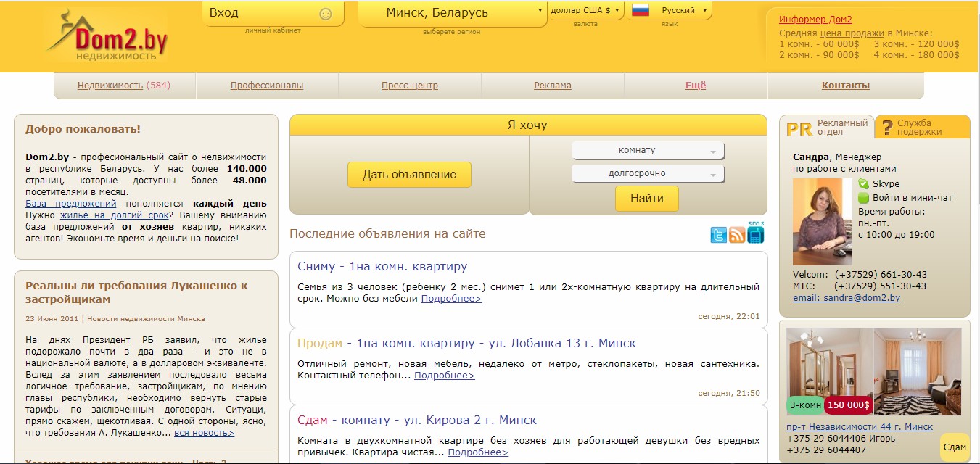Open the вся новость link
The height and width of the screenshot is (464, 980).
coord(204,433)
